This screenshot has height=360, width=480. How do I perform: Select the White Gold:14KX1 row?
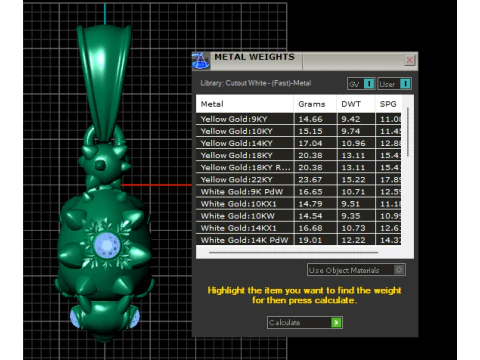pyautogui.click(x=299, y=228)
